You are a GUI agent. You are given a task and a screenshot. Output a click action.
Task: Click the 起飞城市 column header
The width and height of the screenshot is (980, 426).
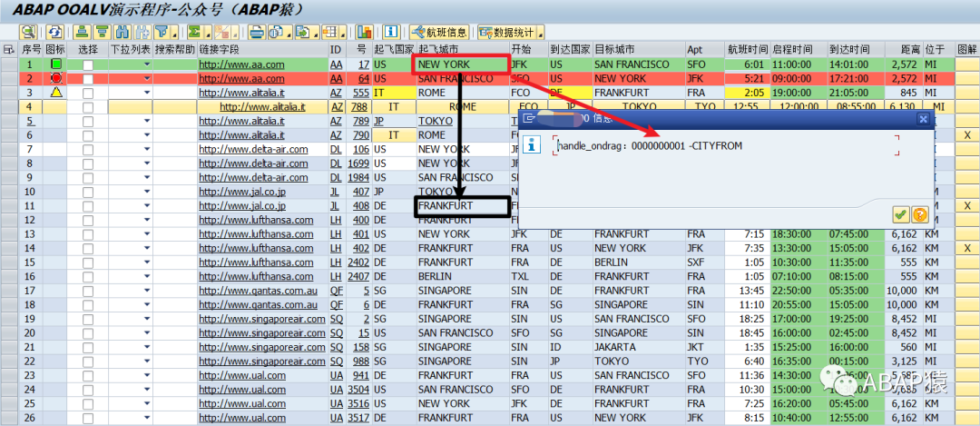(463, 49)
